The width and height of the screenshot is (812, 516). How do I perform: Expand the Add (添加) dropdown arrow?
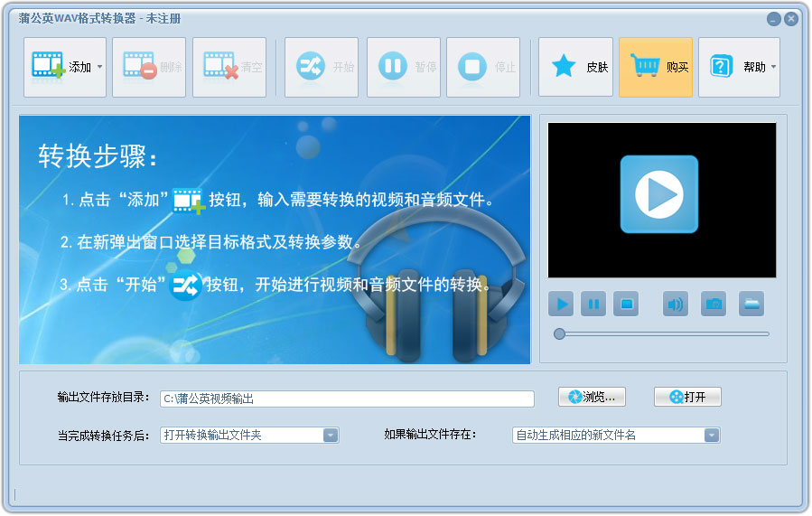pyautogui.click(x=99, y=67)
